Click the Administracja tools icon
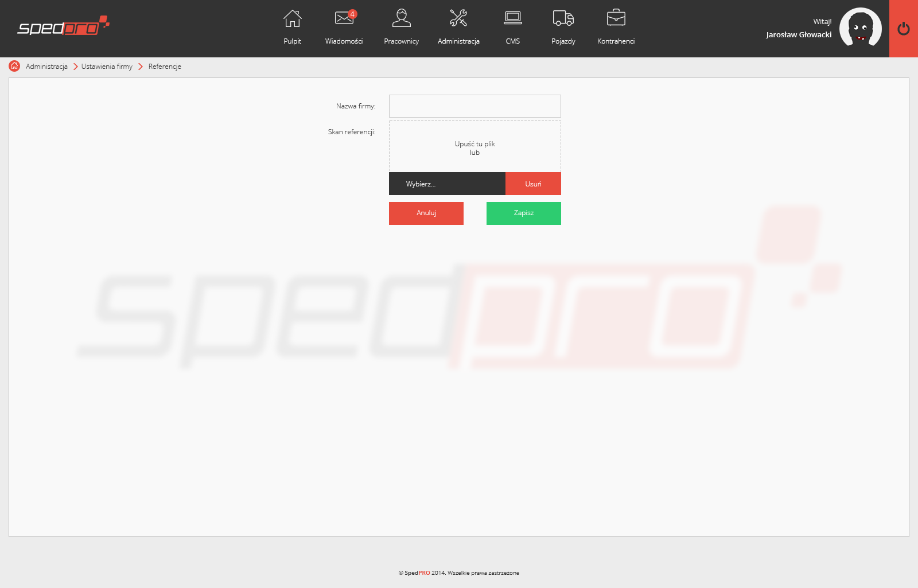 coord(458,18)
